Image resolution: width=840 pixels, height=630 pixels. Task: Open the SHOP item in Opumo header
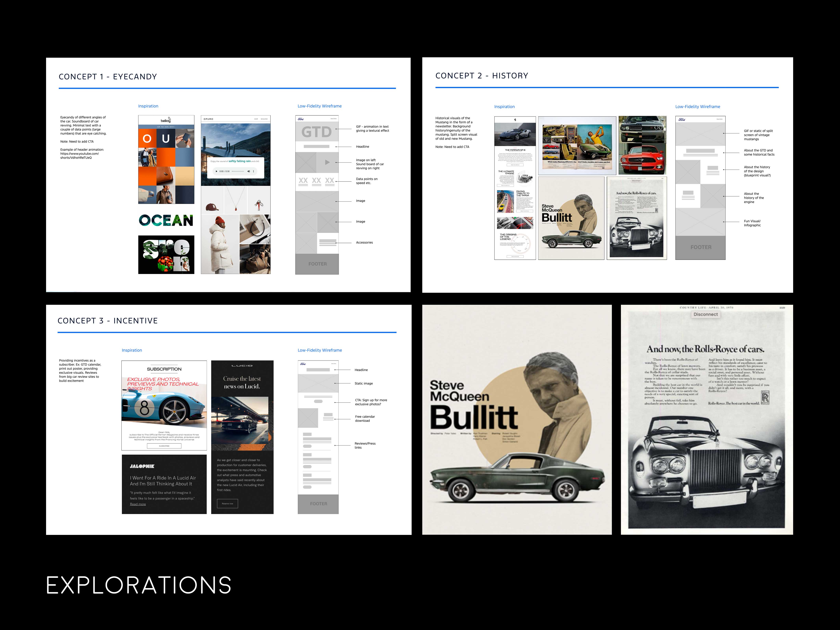point(256,119)
